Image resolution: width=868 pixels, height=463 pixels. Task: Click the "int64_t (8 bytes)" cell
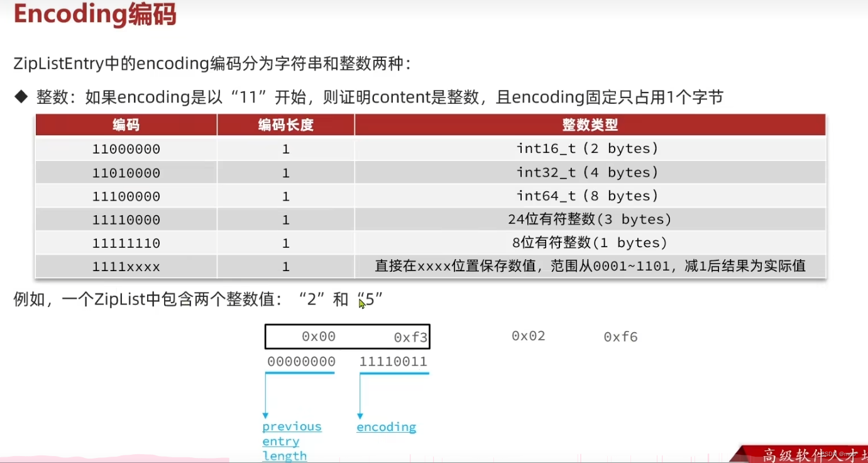click(x=590, y=196)
